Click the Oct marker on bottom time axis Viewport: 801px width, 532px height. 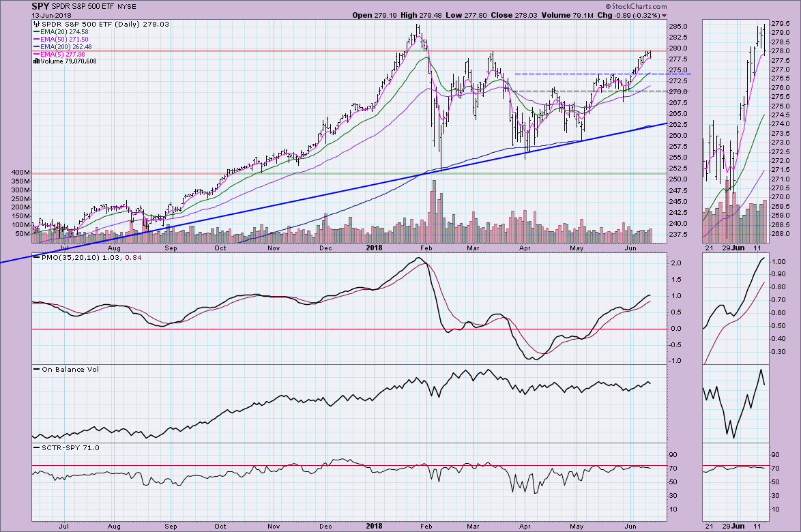pyautogui.click(x=220, y=526)
